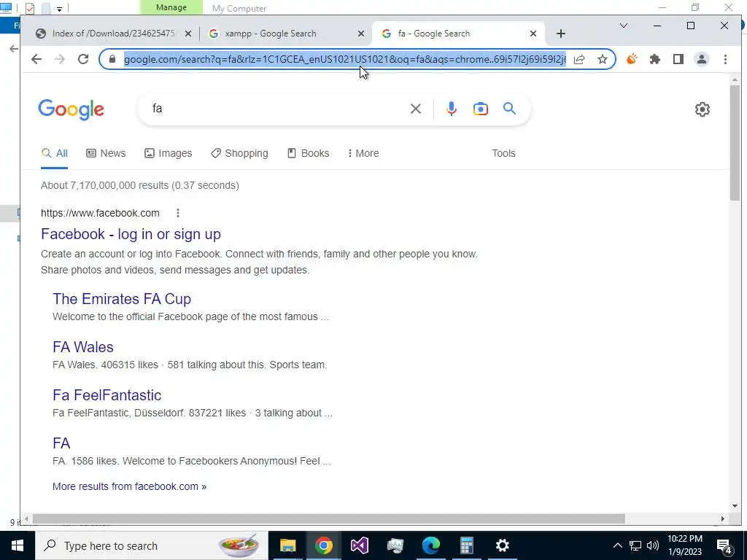Open the Extensions puzzle piece menu

click(x=655, y=59)
